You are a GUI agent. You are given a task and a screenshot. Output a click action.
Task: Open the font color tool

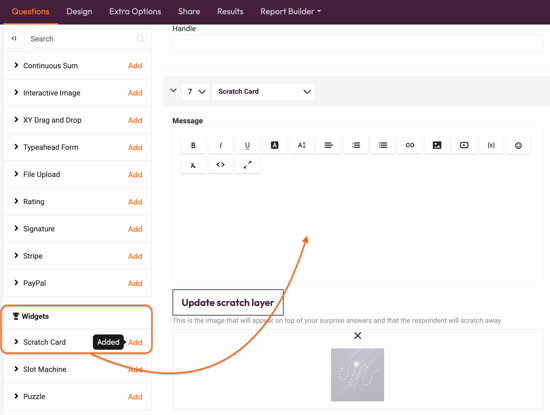coord(274,145)
